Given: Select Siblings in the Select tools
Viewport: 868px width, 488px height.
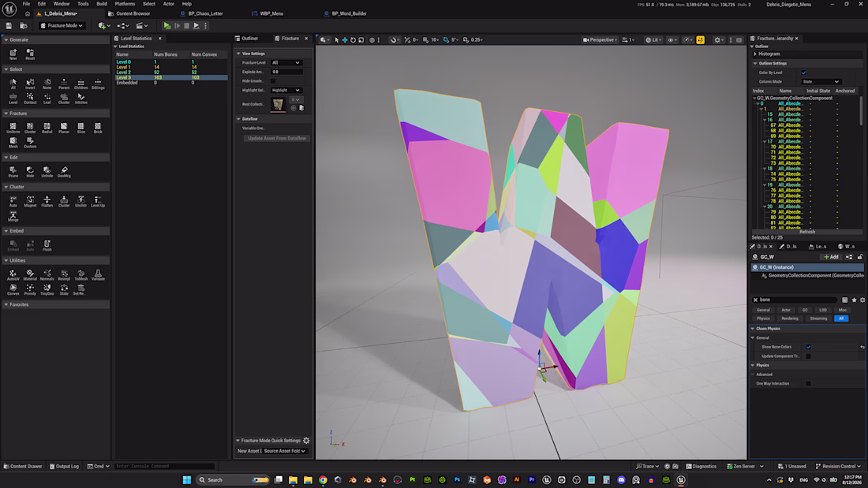Looking at the screenshot, I should pos(98,84).
